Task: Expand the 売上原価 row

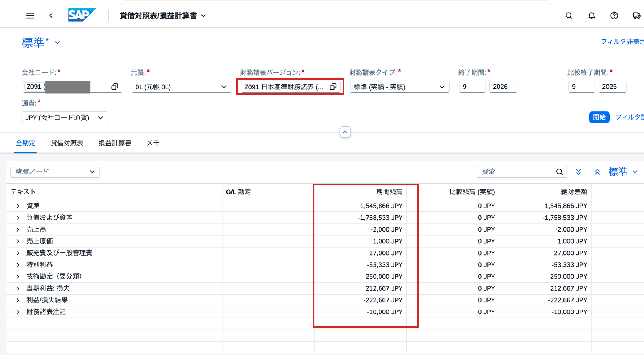Action: tap(18, 241)
